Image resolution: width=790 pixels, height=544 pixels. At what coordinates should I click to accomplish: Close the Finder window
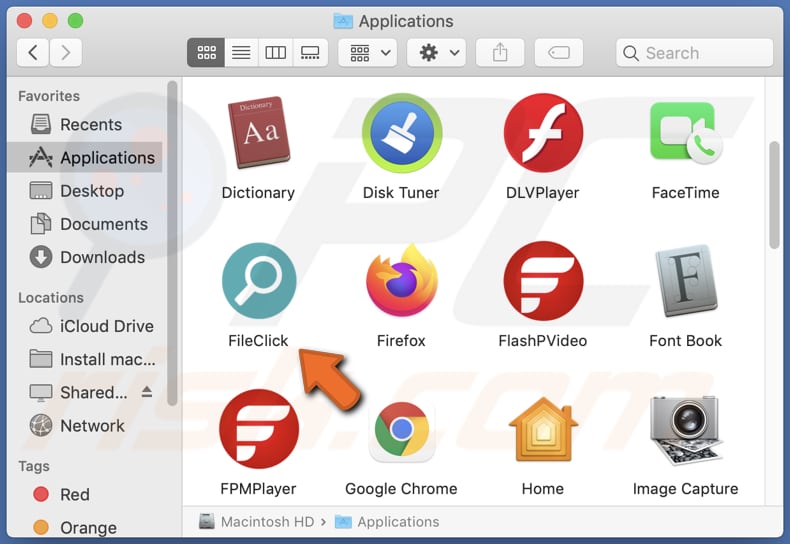(x=24, y=21)
